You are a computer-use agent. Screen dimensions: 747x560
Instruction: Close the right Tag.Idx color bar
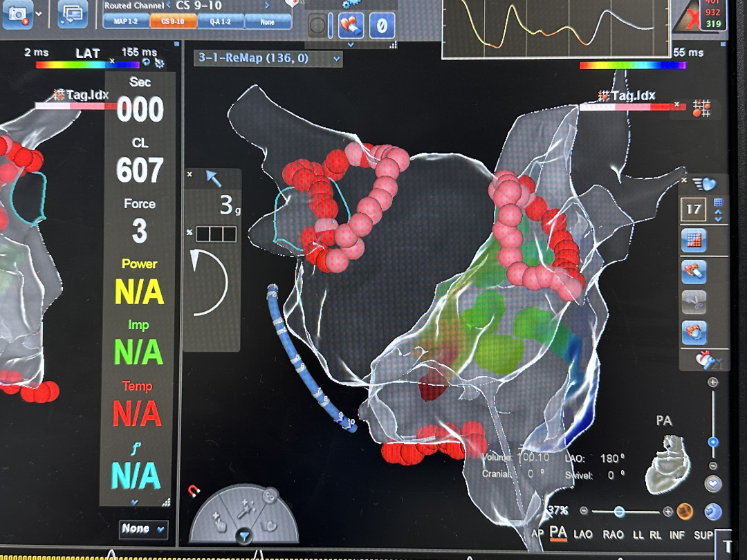[x=676, y=104]
